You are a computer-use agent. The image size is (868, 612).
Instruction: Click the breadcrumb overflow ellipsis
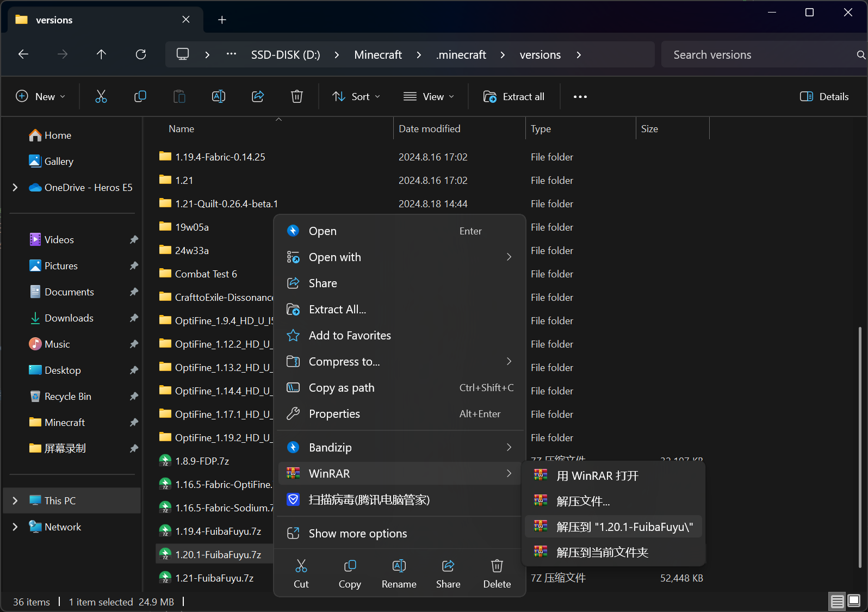tap(231, 54)
